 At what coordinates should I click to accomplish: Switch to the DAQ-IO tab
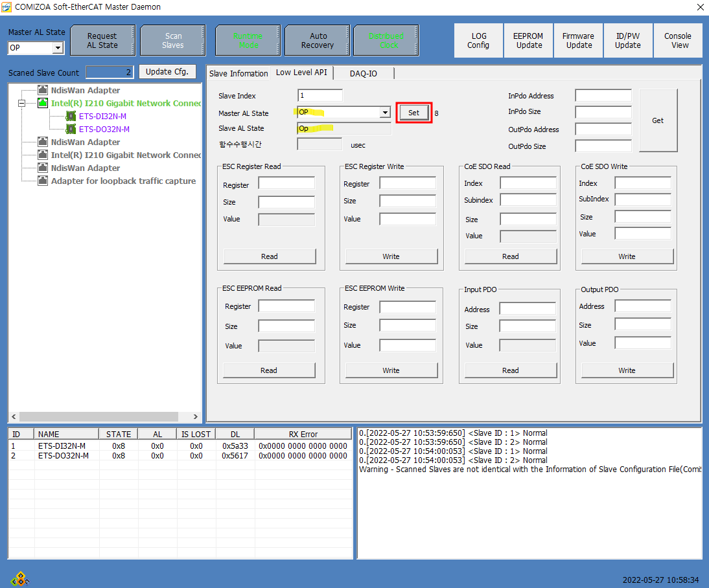(x=363, y=73)
